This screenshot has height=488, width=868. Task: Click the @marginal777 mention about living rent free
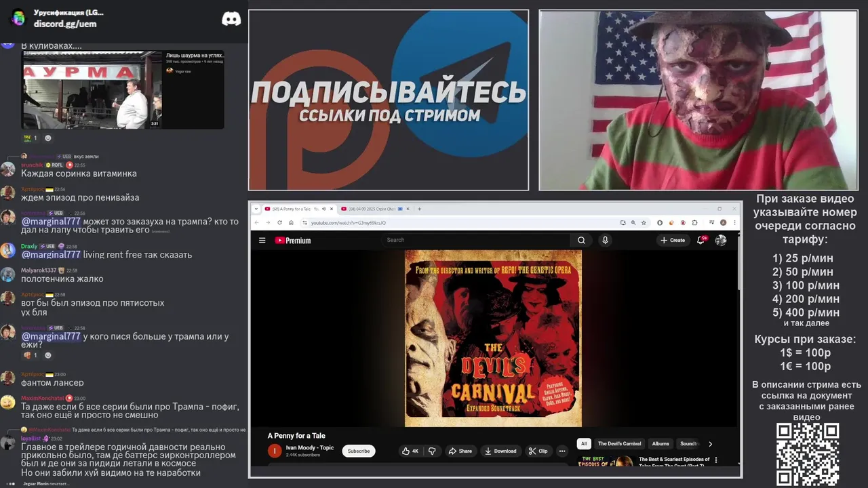pos(51,255)
